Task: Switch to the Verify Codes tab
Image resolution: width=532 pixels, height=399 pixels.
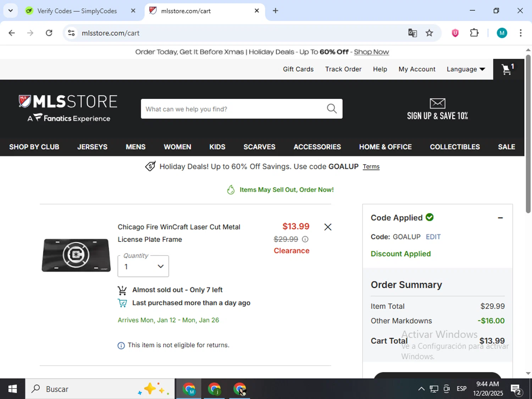Action: click(77, 11)
